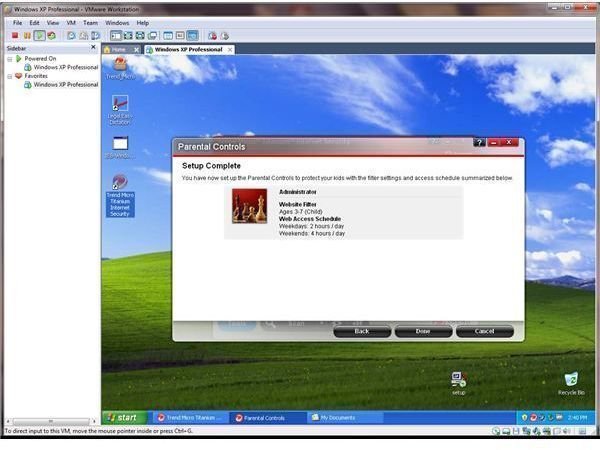
Task: Take a snapshot with the snapshot toolbar icon
Action: pyautogui.click(x=71, y=36)
